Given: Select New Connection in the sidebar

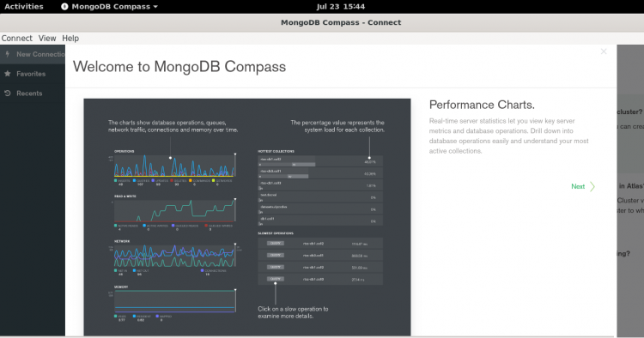Looking at the screenshot, I should [33, 54].
